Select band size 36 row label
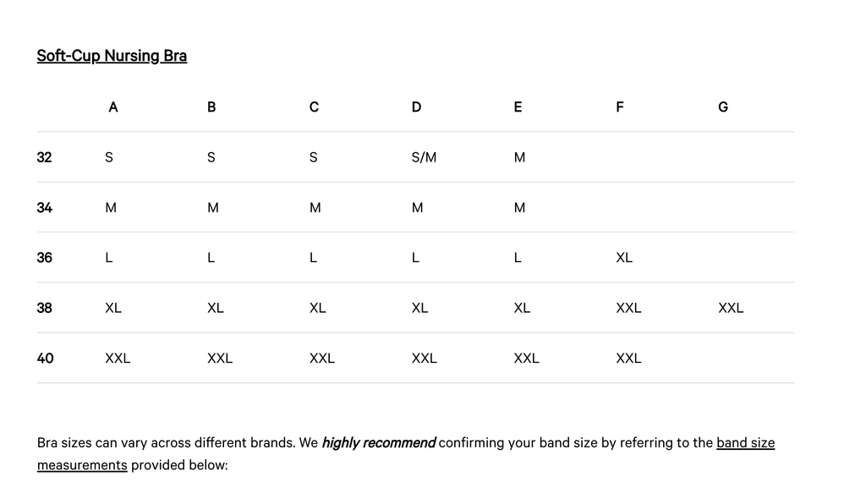The width and height of the screenshot is (866, 504). point(45,258)
